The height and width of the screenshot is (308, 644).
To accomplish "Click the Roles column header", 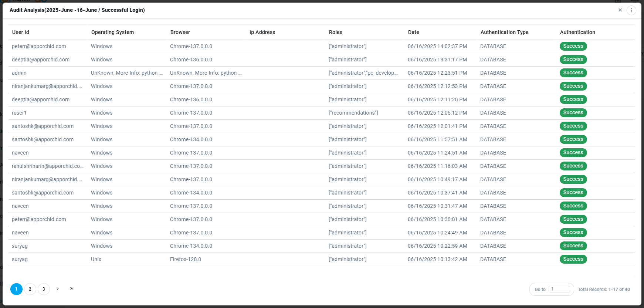I will [335, 32].
